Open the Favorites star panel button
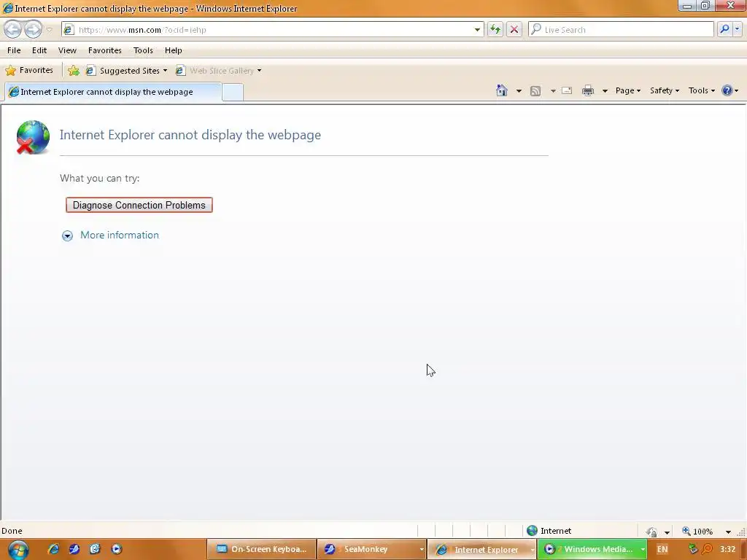 click(28, 70)
